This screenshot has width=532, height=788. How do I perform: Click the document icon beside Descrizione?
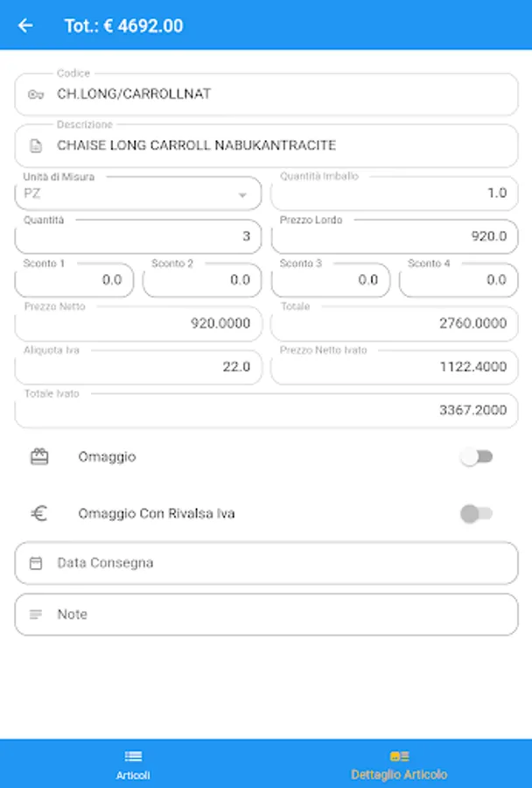coord(36,145)
